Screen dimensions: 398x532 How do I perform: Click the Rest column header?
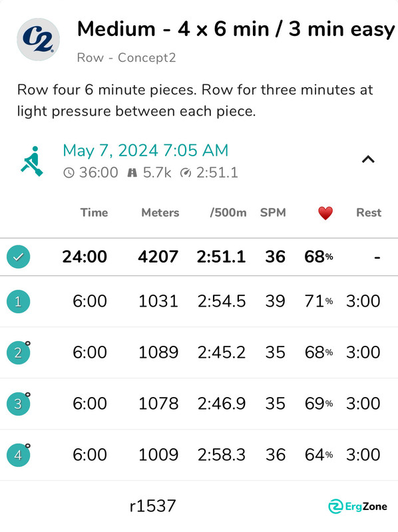(x=369, y=213)
